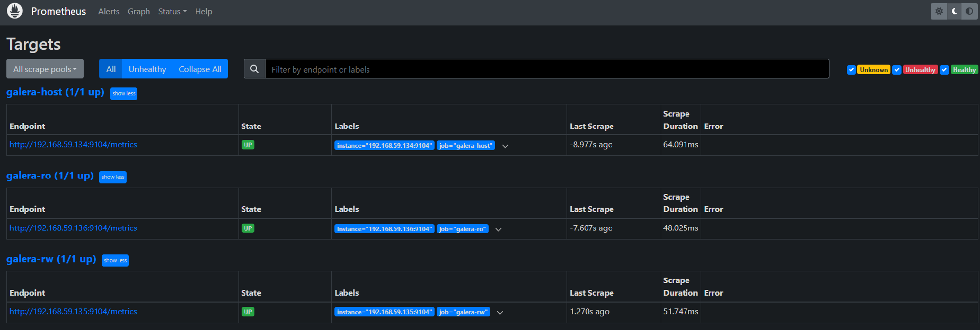Open the 192.168.59.135:9104 metrics link
This screenshot has width=980, height=330.
pos(73,312)
